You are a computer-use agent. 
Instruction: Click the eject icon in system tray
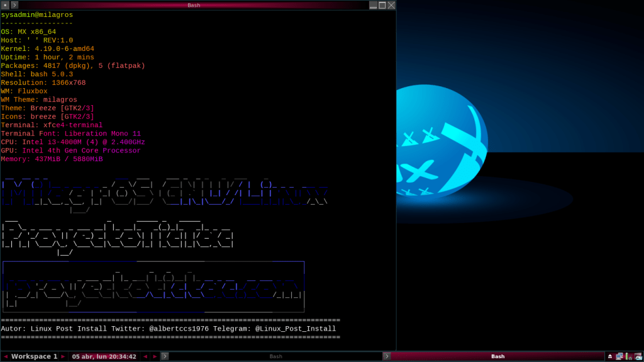point(609,356)
